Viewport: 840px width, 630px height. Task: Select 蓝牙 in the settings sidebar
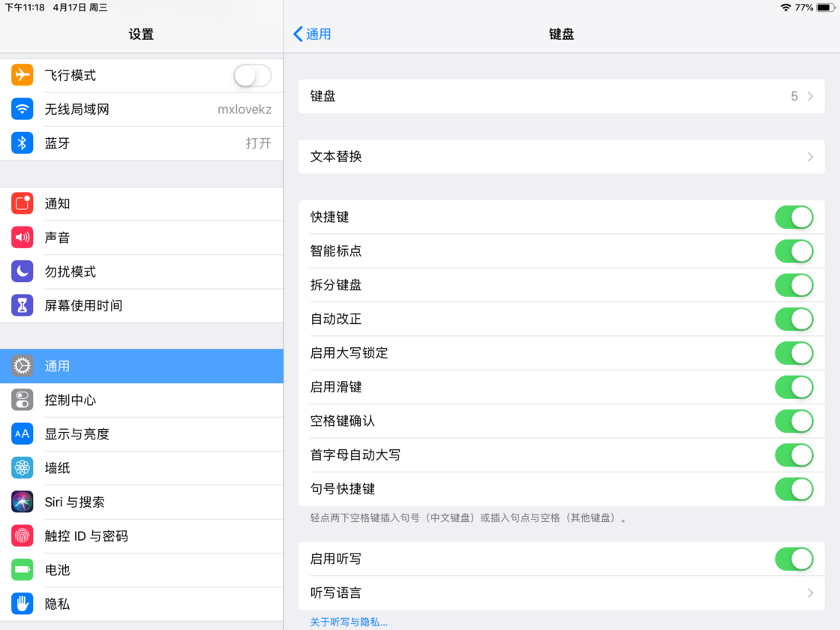coord(142,143)
